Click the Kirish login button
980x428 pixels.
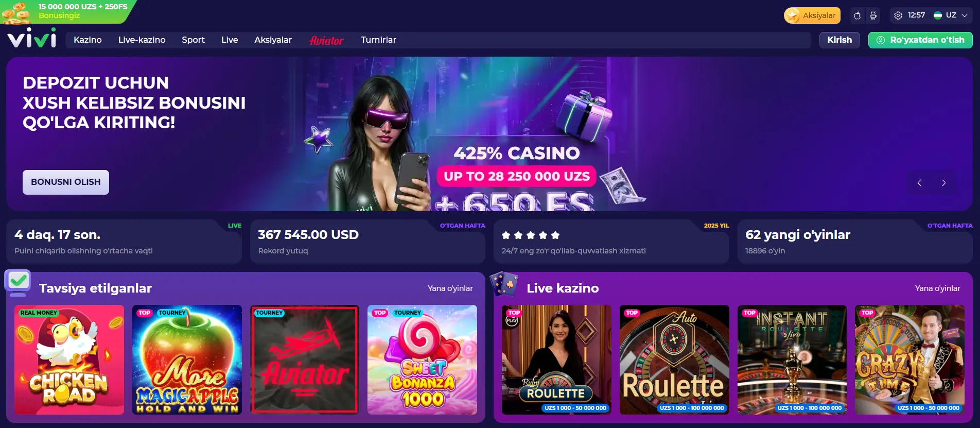(x=839, y=40)
